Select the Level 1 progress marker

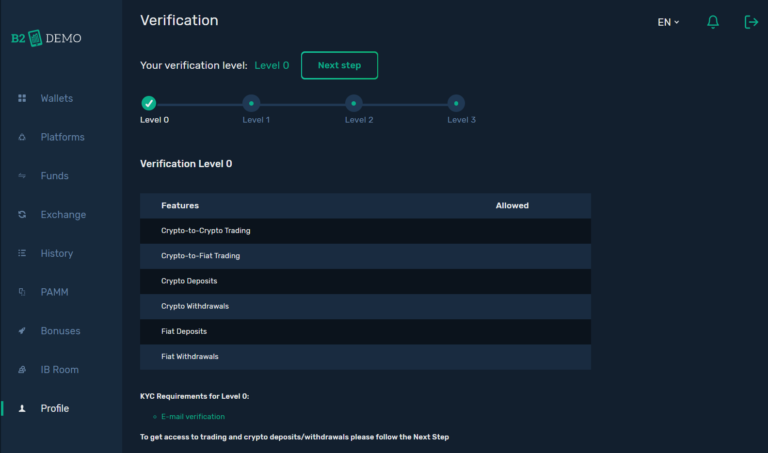251,103
